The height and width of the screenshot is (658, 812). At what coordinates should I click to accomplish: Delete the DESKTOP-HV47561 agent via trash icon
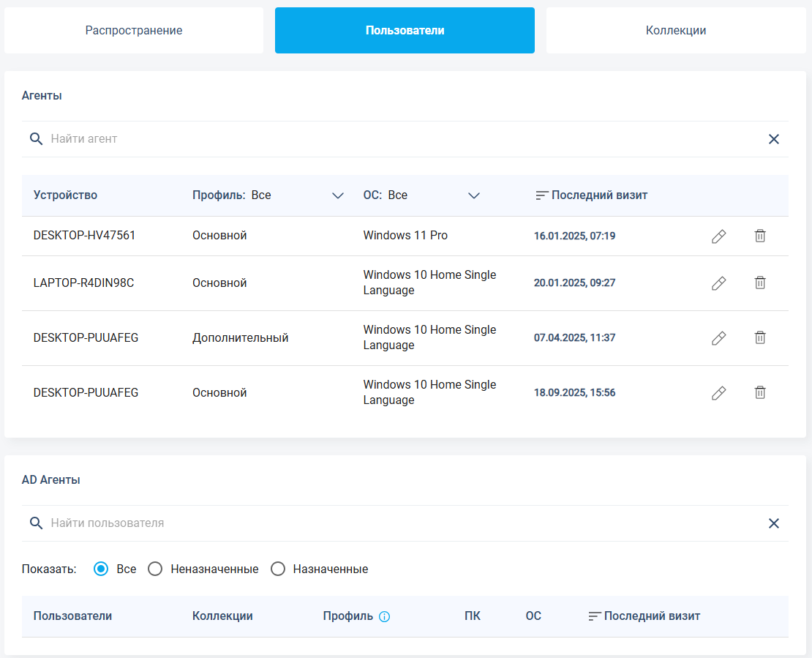point(760,236)
